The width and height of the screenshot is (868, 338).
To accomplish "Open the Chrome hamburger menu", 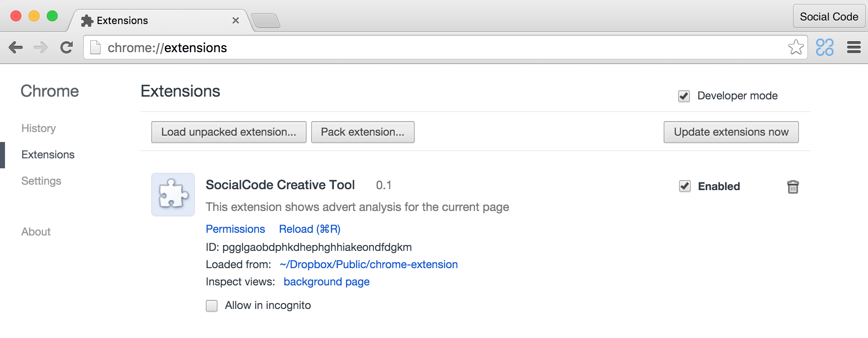I will tap(853, 47).
